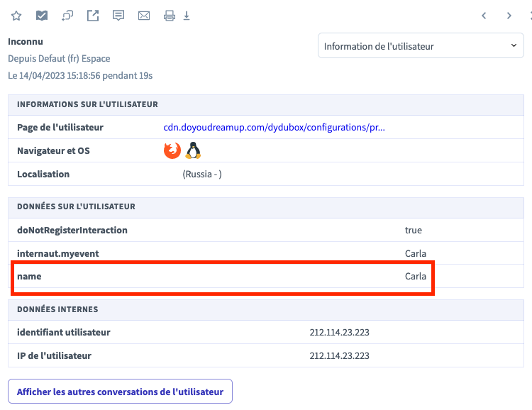Click the speech bubble comment icon
Screen dimensions: 532x410
[118, 16]
